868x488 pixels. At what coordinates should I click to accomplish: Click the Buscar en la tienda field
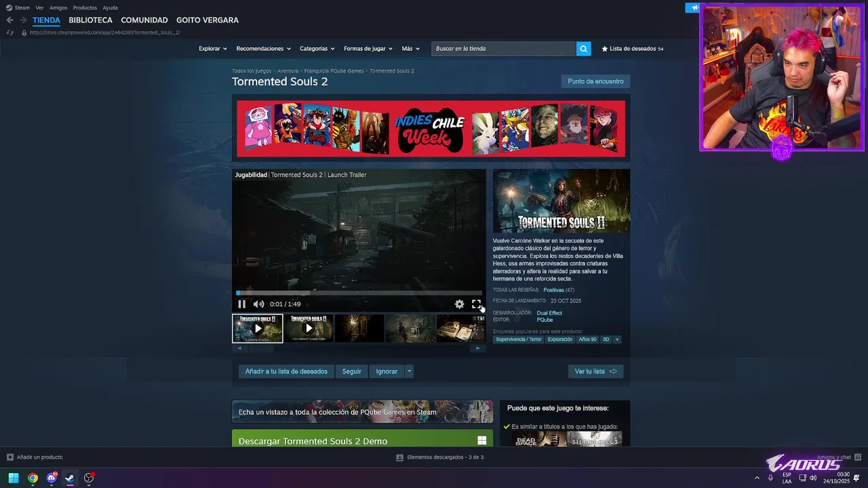tap(504, 49)
